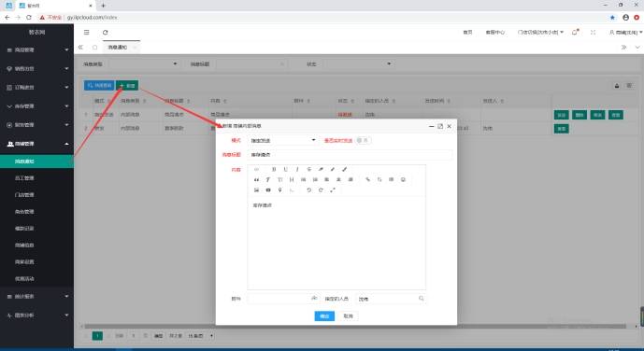Viewport: 644px width, 351px height.
Task: Insert an emoji using the editor smiley icon
Action: 403,179
